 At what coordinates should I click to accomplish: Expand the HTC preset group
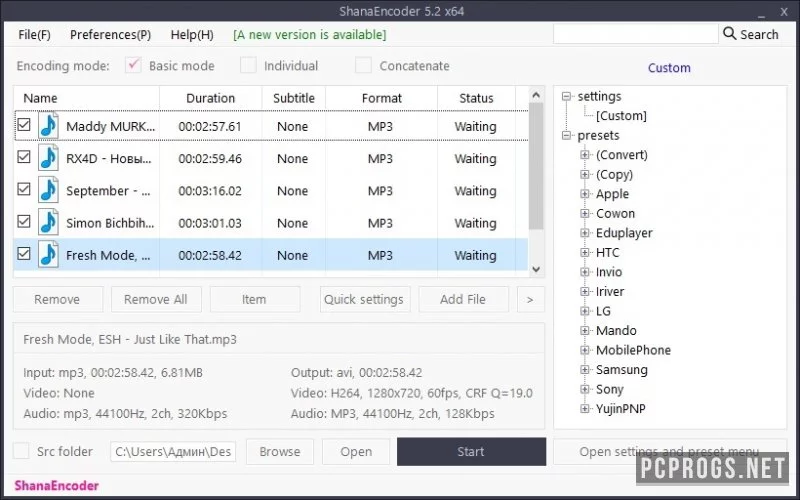click(585, 253)
